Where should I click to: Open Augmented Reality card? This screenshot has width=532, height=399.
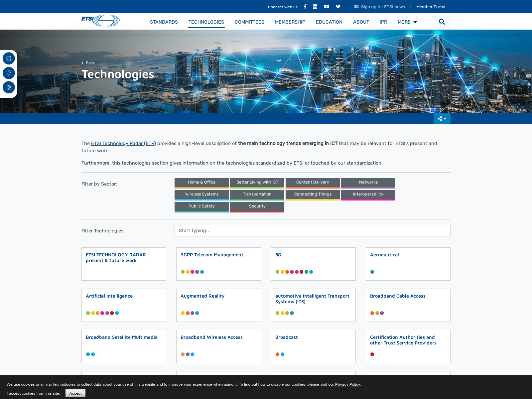[218, 305]
